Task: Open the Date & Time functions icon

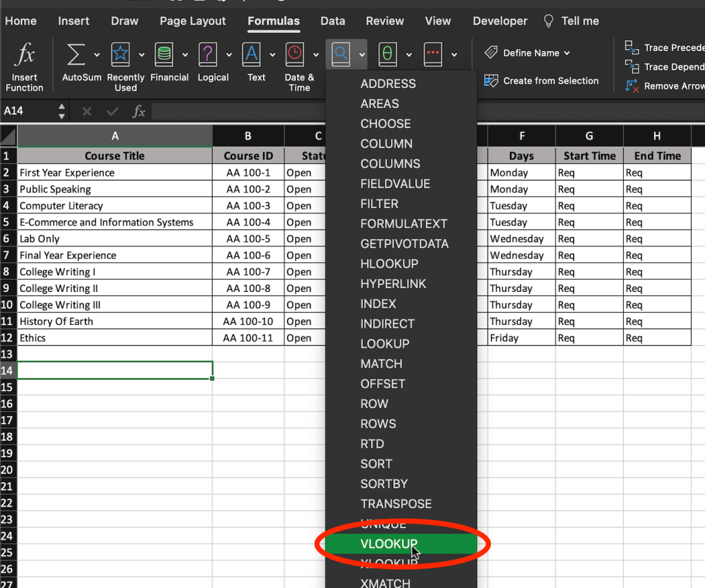Action: 295,55
